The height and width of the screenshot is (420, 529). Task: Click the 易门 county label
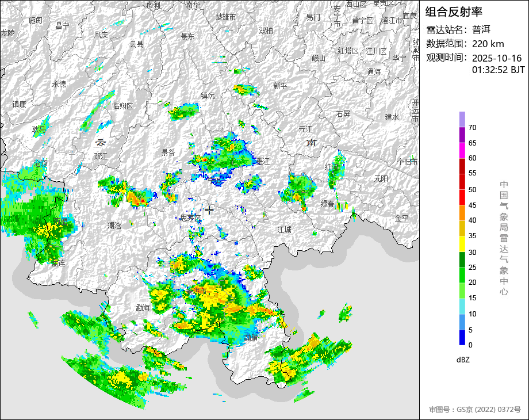pos(313,17)
